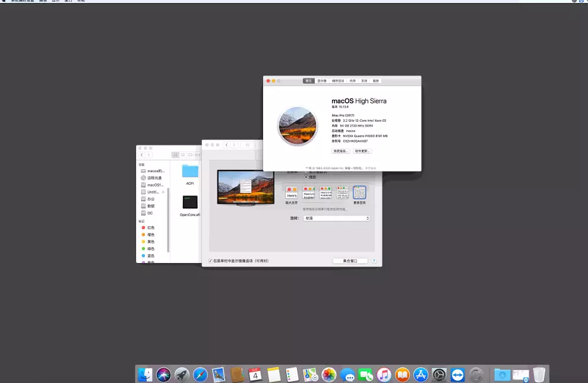Switch to the 储存空间 tab
588x383 pixels.
click(338, 81)
